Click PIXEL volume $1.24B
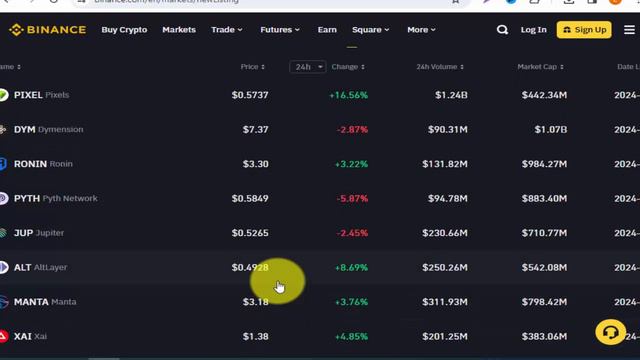 (451, 95)
